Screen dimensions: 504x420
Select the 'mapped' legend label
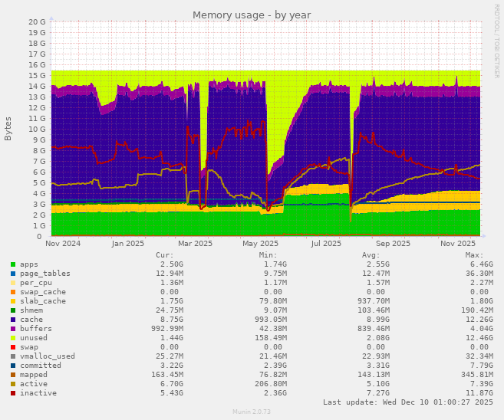[34, 375]
